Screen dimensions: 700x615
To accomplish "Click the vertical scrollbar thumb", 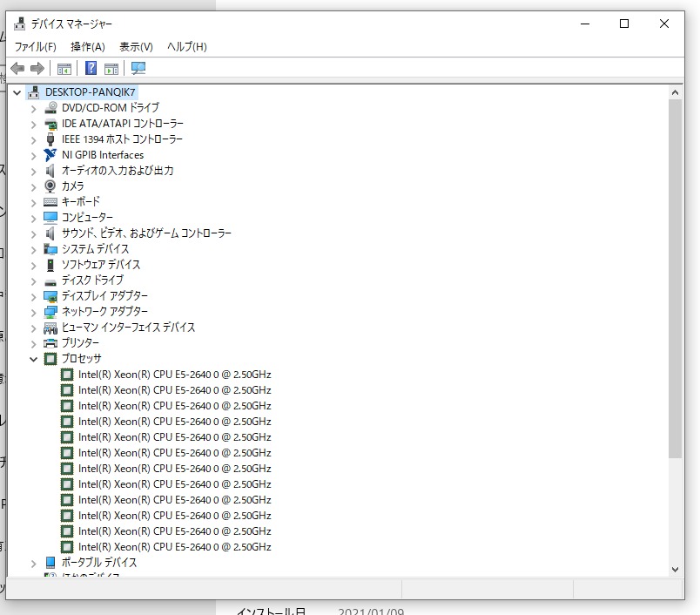I will coord(675,279).
